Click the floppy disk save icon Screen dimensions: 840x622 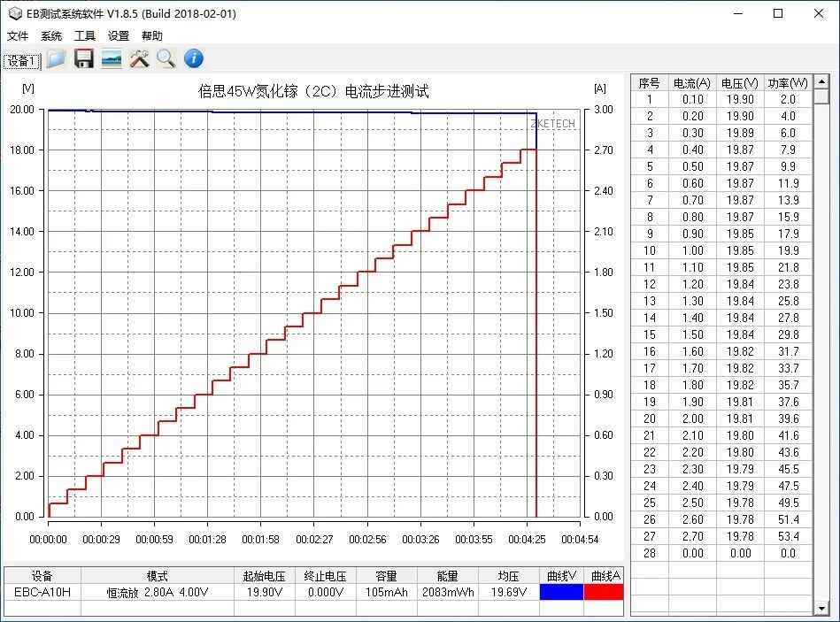click(83, 59)
